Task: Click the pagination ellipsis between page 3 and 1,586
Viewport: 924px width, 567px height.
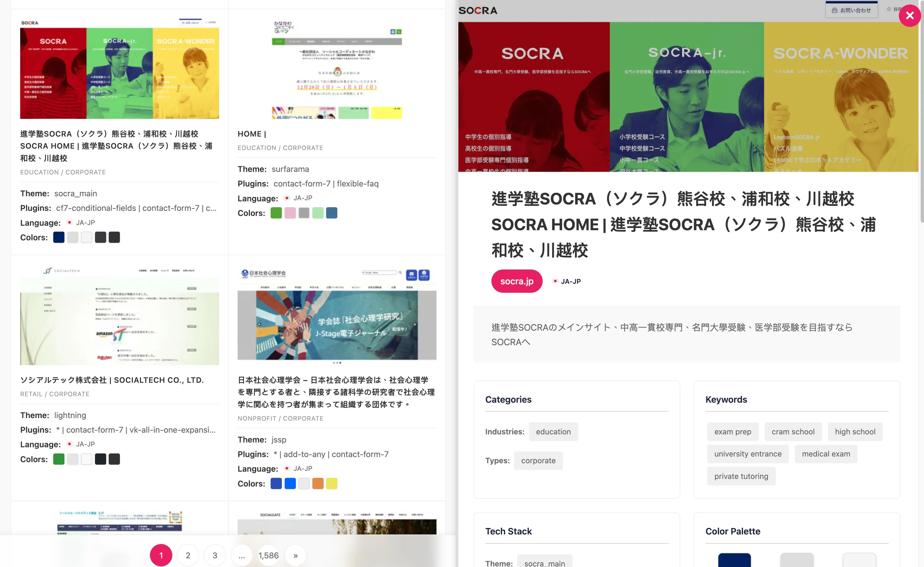Action: pyautogui.click(x=242, y=556)
